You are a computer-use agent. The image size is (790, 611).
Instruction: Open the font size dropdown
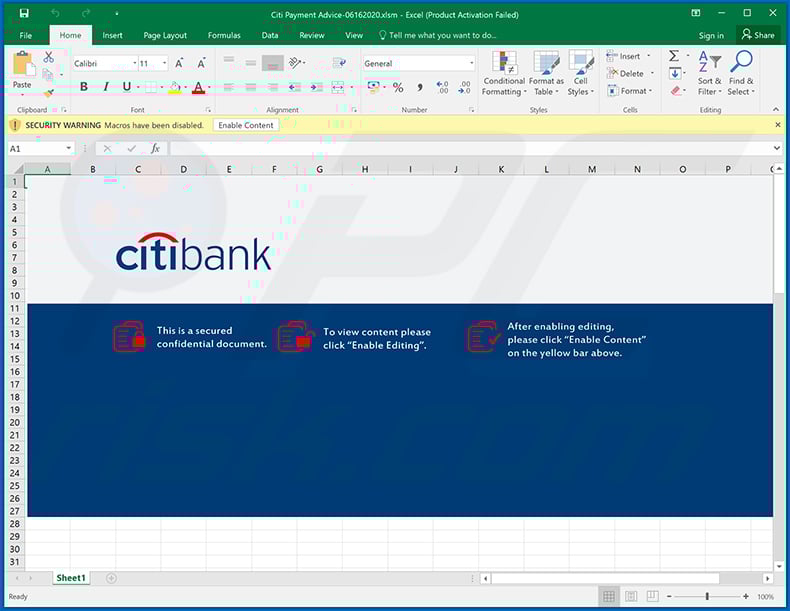(x=165, y=63)
